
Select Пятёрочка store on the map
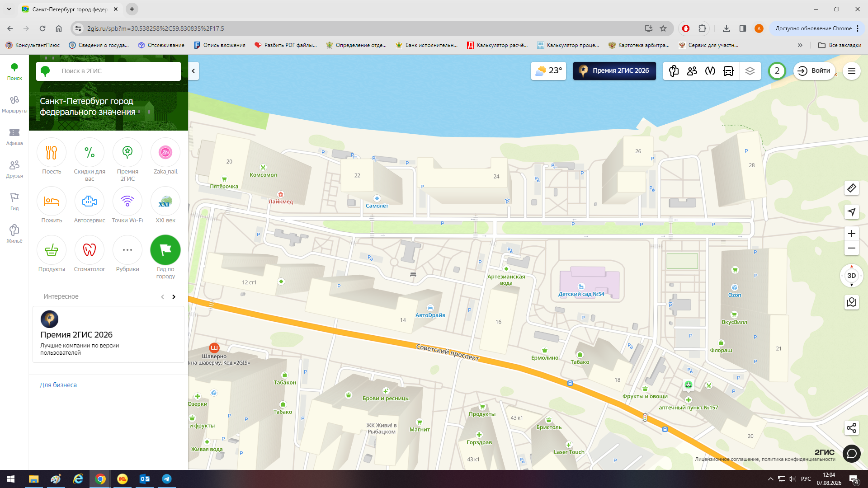click(x=224, y=183)
